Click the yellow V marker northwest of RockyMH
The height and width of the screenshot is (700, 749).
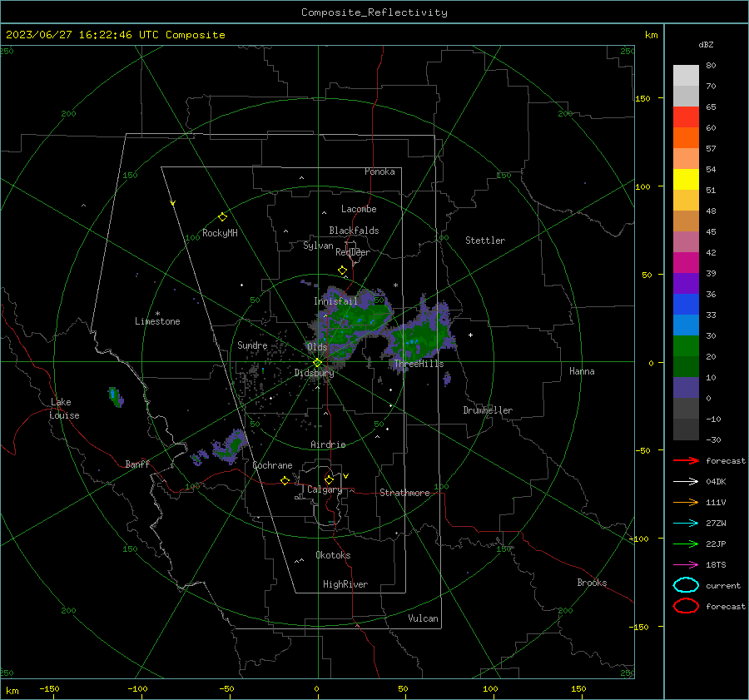tap(173, 203)
